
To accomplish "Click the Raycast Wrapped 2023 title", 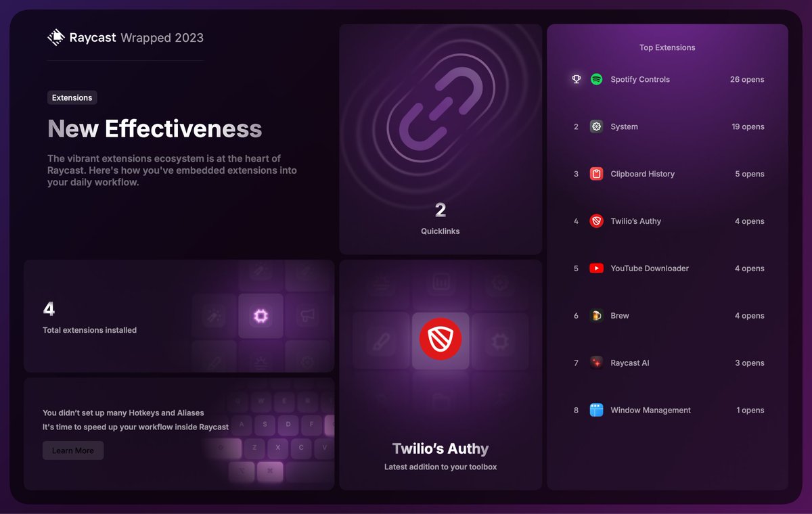I will pyautogui.click(x=136, y=38).
